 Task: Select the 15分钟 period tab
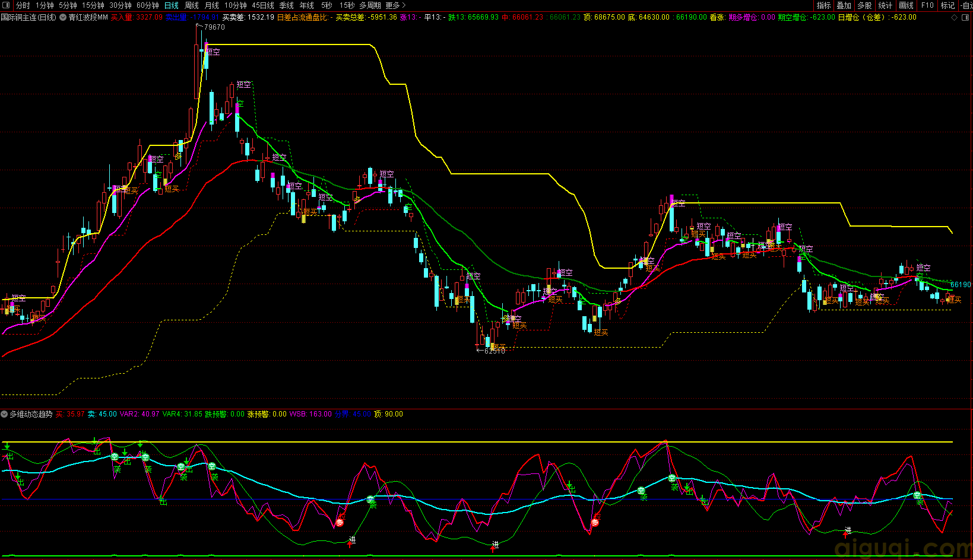point(93,5)
